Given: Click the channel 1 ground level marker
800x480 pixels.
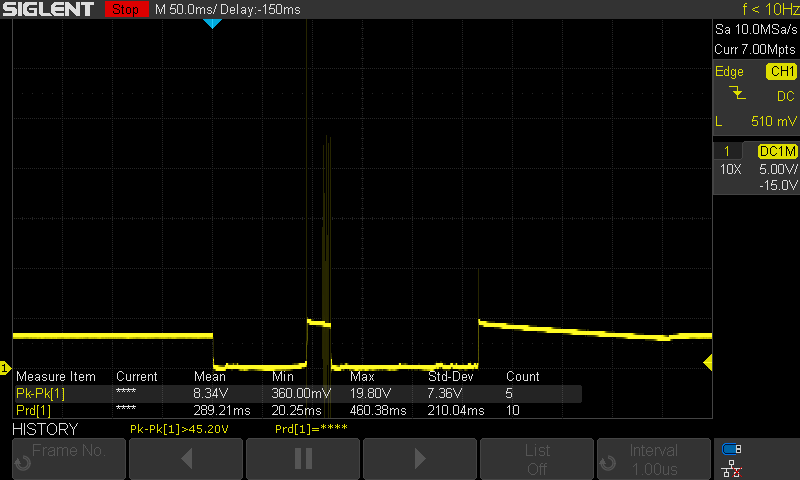Looking at the screenshot, I should [x=4, y=369].
